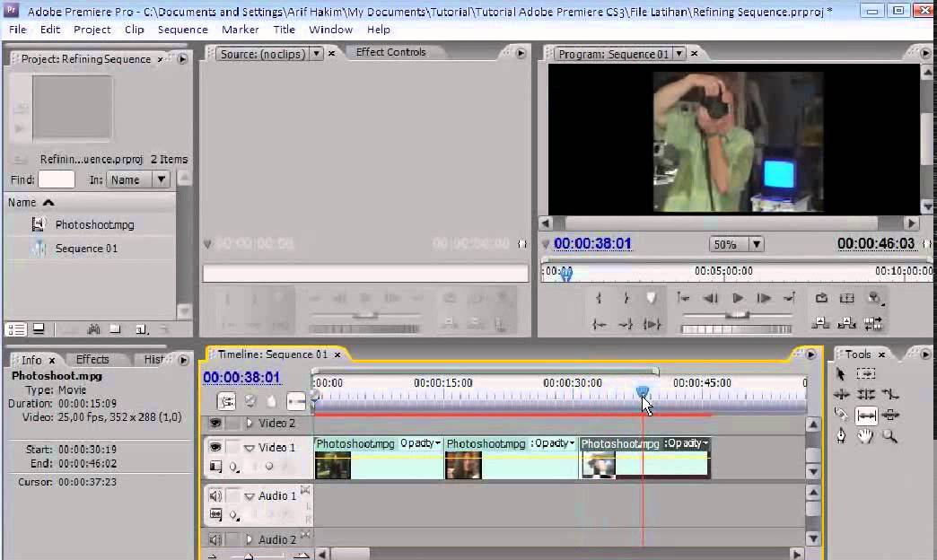Select the Rate Stretch tool
The width and height of the screenshot is (937, 560).
(890, 395)
